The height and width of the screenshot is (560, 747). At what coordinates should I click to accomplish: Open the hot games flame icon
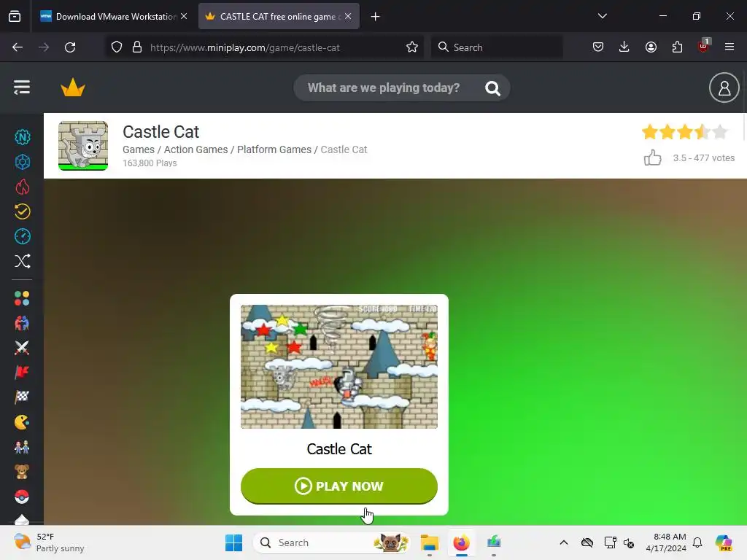[23, 187]
